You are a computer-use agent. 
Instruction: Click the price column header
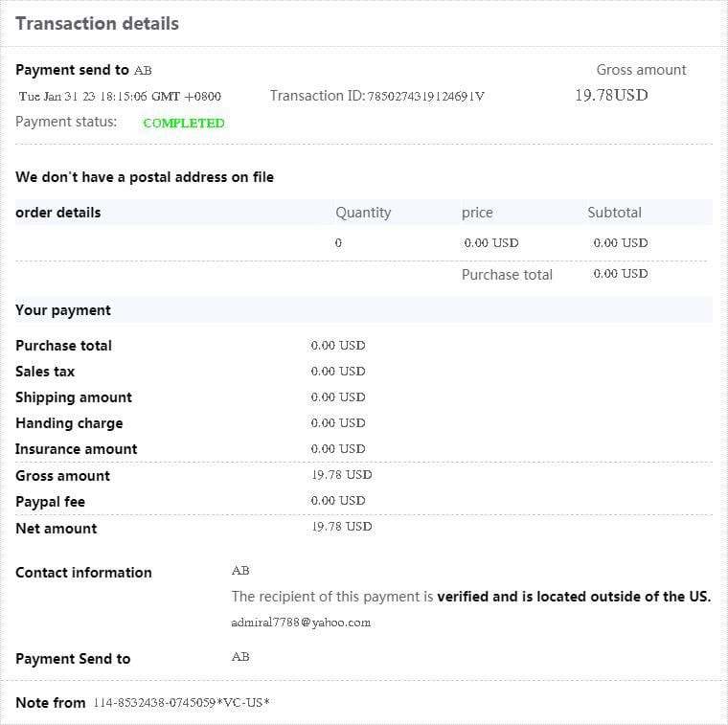477,213
